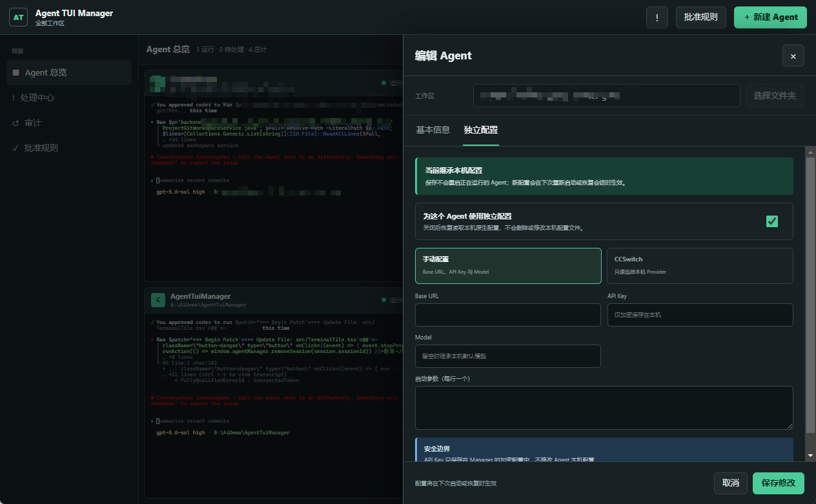Open Agent 总览 in the sidebar
Image resolution: width=816 pixels, height=504 pixels.
[x=69, y=73]
